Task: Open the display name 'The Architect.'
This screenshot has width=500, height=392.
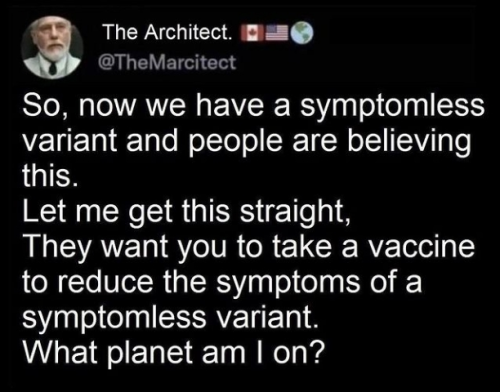Action: [168, 32]
